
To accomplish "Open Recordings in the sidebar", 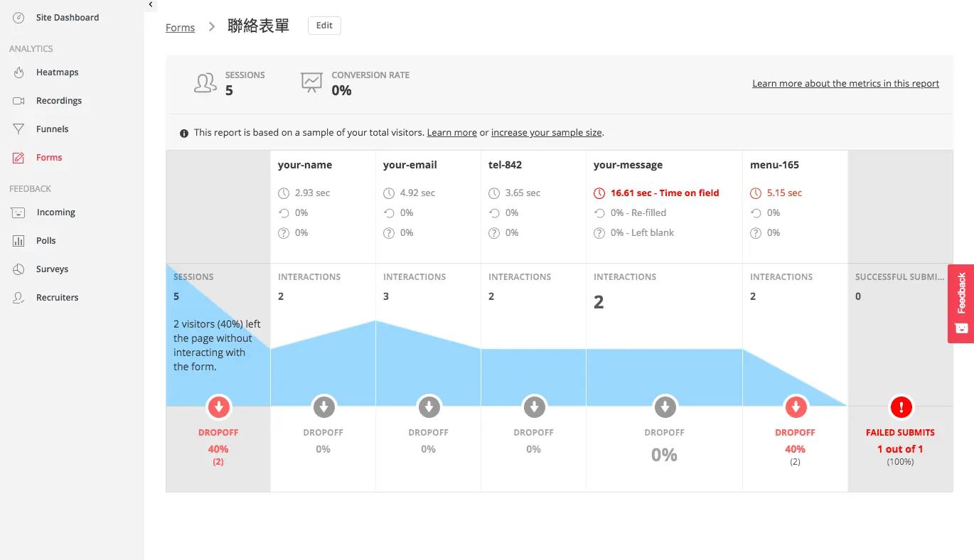I will click(x=59, y=101).
